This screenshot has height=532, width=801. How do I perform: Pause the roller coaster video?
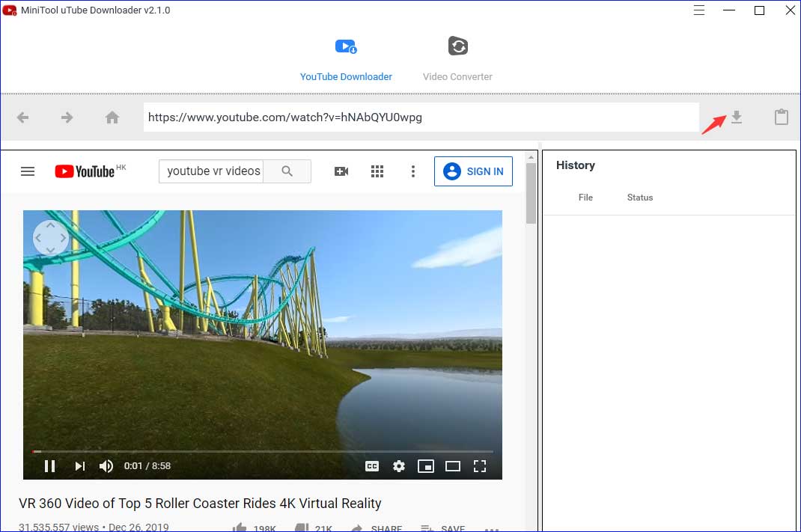(50, 465)
